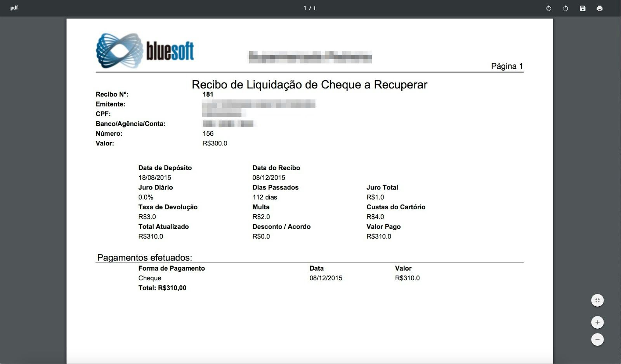Click the receipt number 181

pos(208,94)
